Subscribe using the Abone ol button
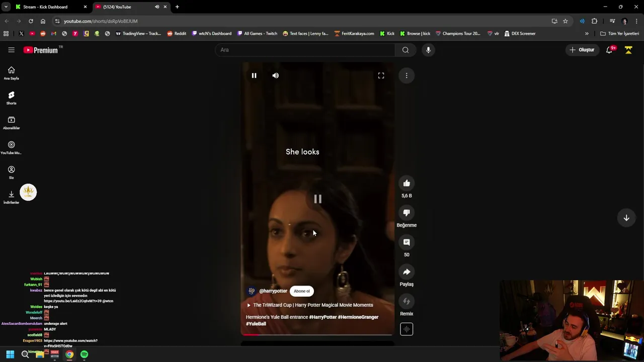The height and width of the screenshot is (362, 644). (x=302, y=291)
